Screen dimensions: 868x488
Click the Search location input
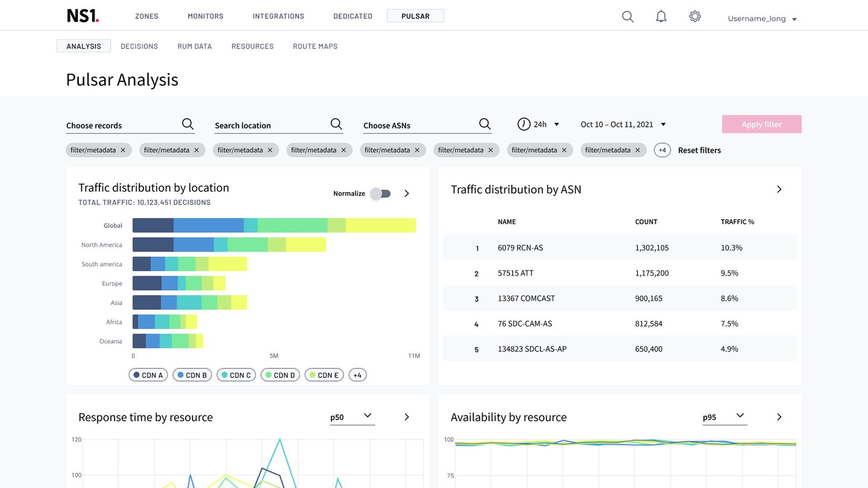[279, 125]
